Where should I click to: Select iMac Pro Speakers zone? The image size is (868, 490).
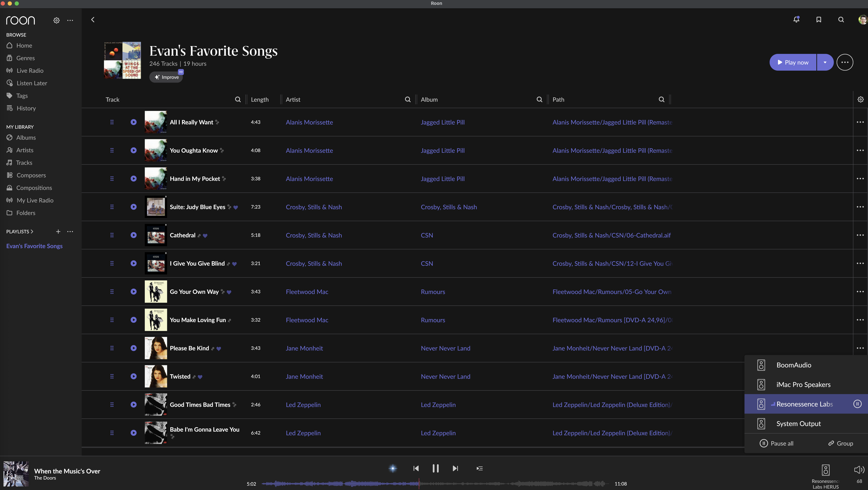(x=806, y=385)
